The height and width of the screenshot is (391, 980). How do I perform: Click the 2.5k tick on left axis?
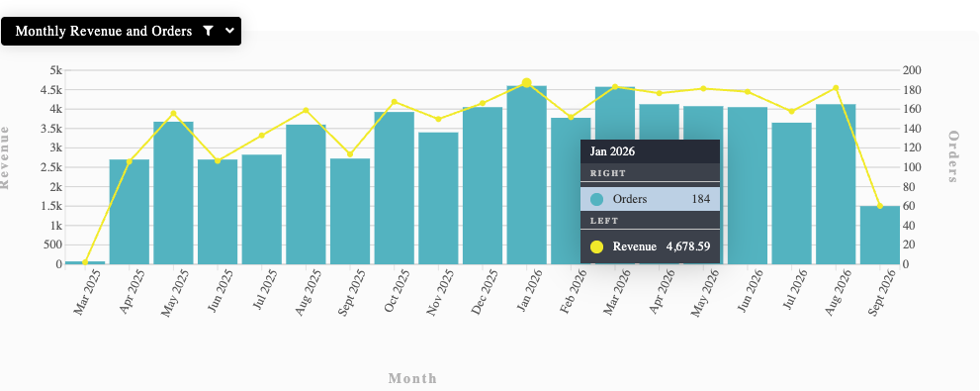point(51,167)
